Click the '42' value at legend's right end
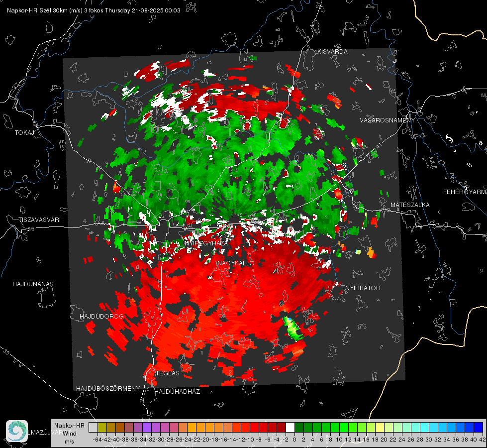Image resolution: width=487 pixels, height=448 pixels. click(x=483, y=440)
